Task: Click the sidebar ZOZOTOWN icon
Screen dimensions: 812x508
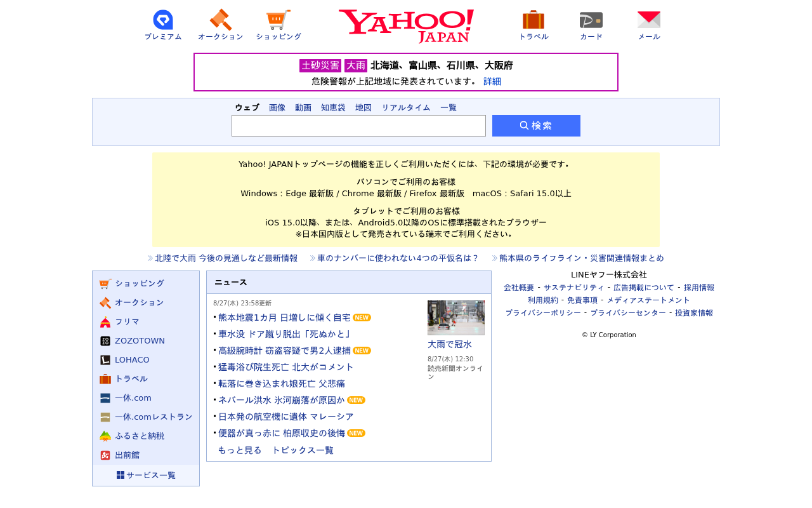Action: (105, 341)
